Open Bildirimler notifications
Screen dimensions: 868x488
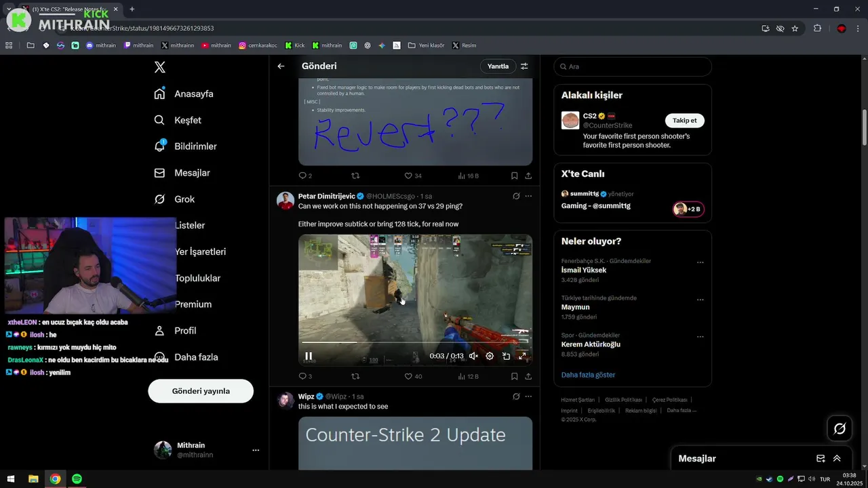(186, 146)
